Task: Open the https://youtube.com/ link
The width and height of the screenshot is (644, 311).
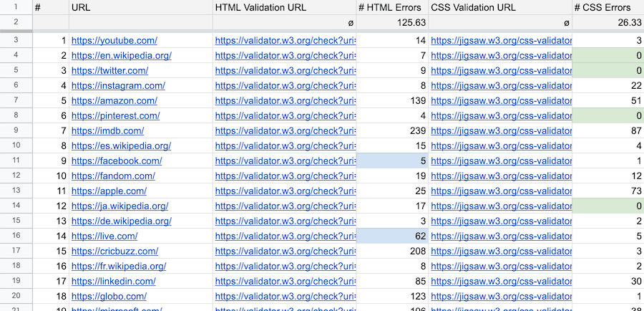Action: click(114, 40)
